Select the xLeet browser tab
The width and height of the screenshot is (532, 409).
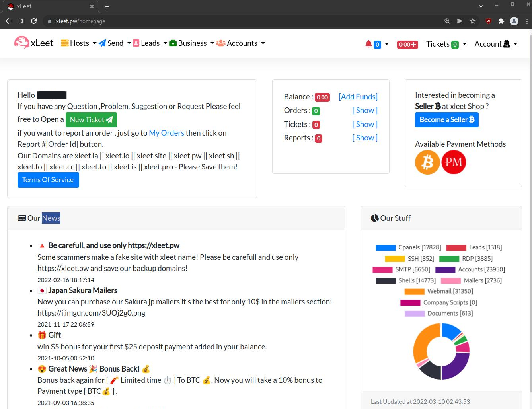click(51, 6)
